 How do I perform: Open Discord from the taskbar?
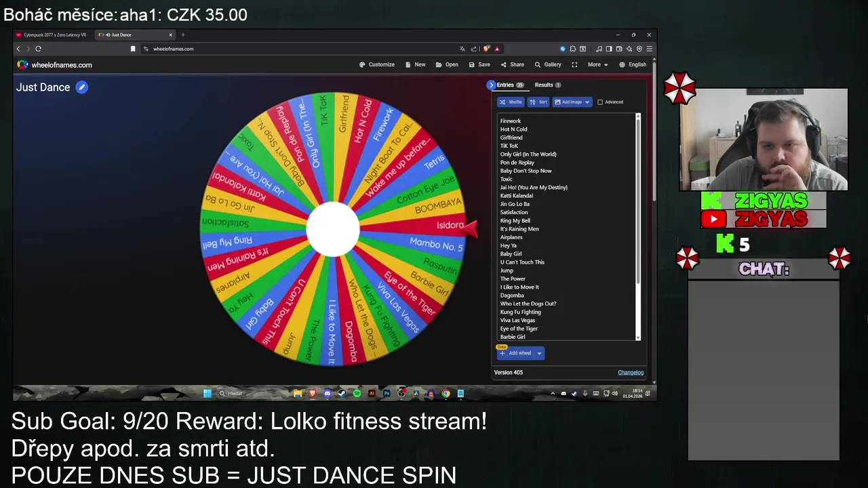[x=328, y=393]
